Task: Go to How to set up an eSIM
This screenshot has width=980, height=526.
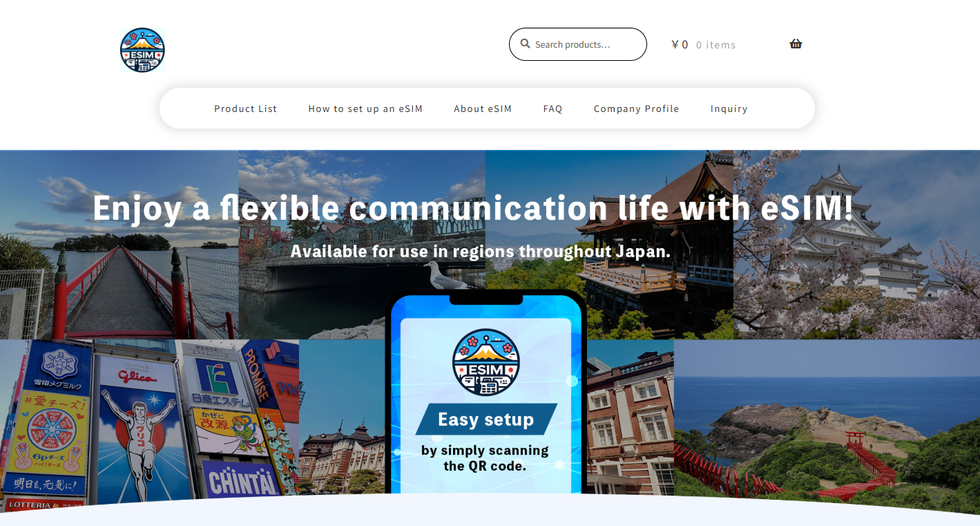Action: click(x=365, y=109)
